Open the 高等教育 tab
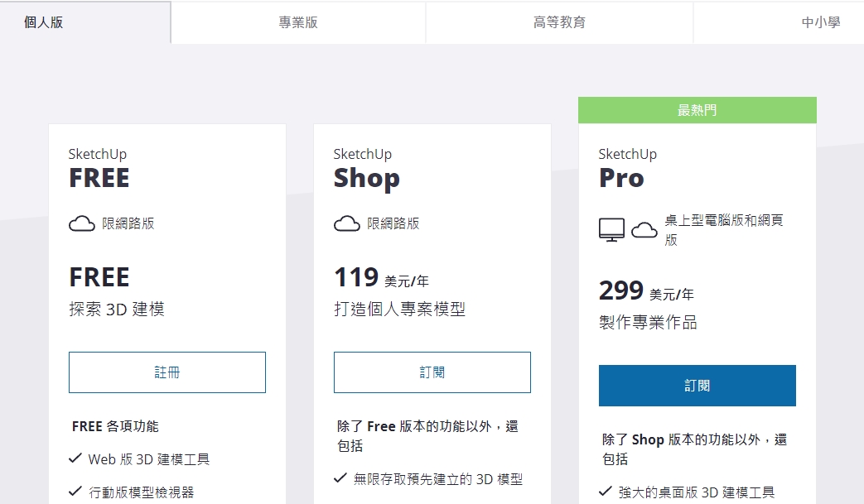The width and height of the screenshot is (864, 504). [x=559, y=22]
